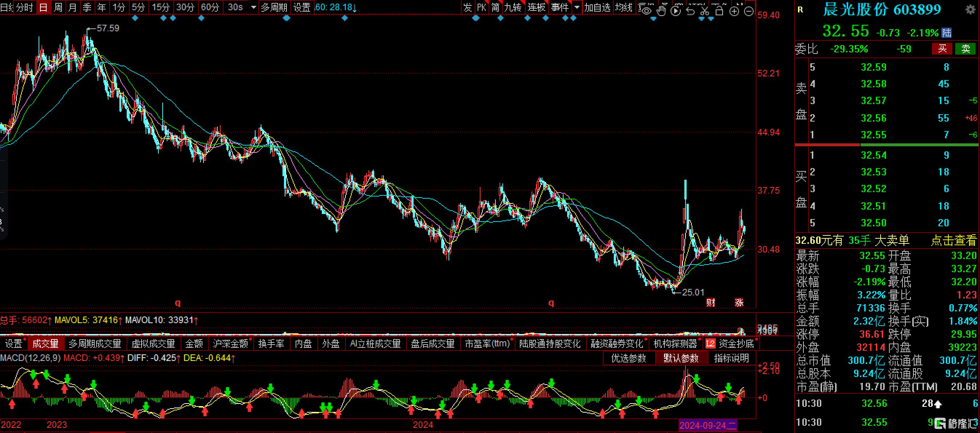This screenshot has height=433, width=980.
Task: Select the 日 daily period tab
Action: pyautogui.click(x=44, y=7)
